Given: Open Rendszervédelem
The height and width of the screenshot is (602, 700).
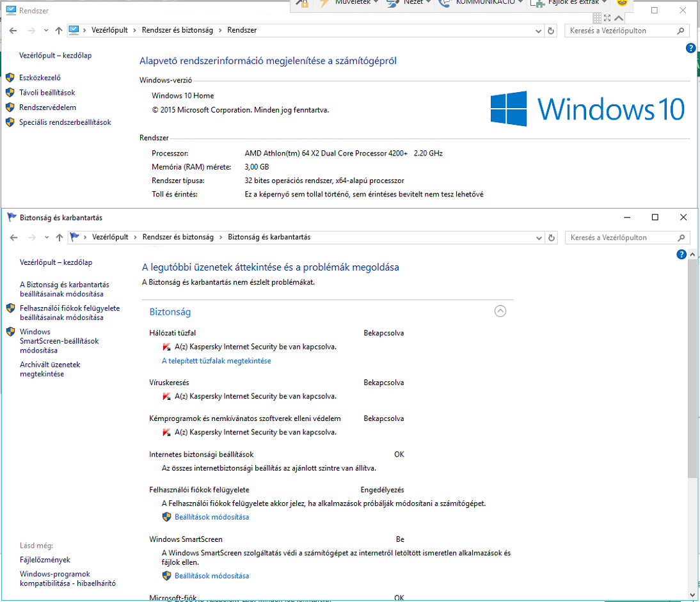Looking at the screenshot, I should point(47,107).
